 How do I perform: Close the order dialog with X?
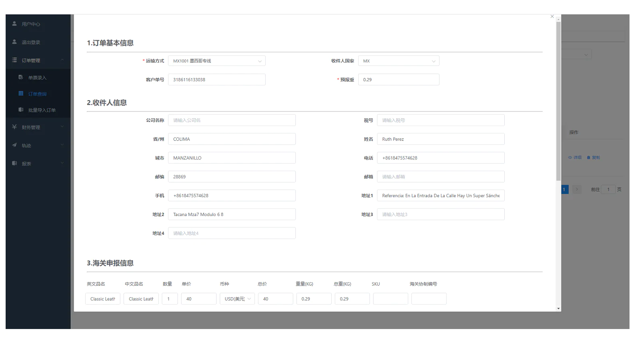tap(552, 16)
